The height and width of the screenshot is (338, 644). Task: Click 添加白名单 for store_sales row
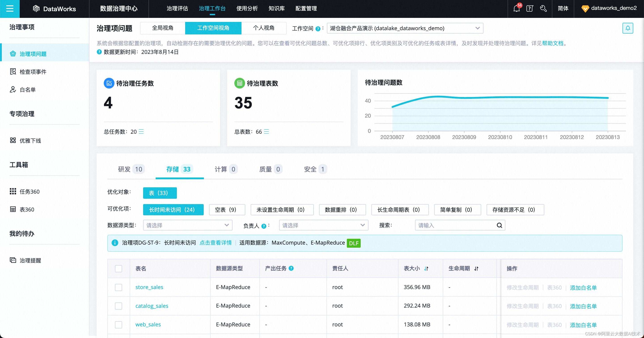click(583, 288)
